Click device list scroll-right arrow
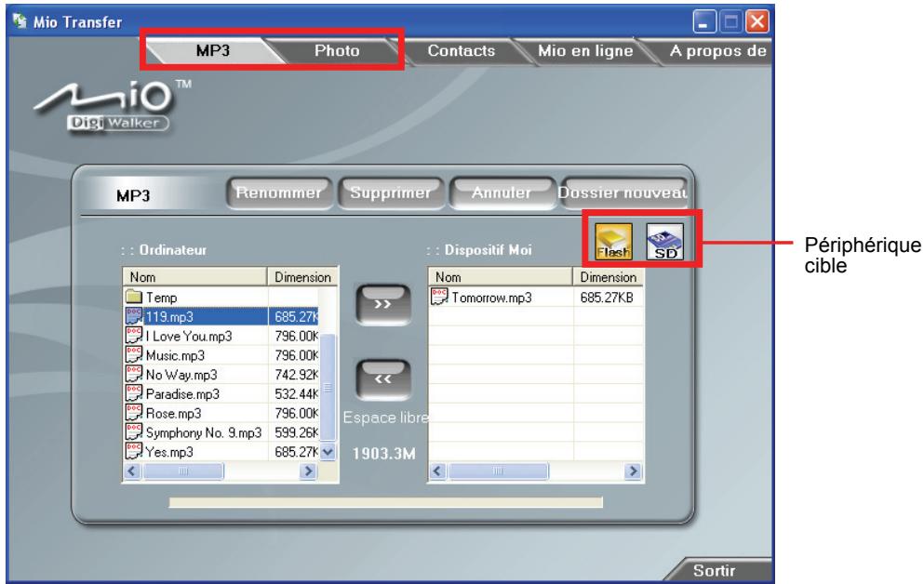This screenshot has width=924, height=584. coord(633,471)
